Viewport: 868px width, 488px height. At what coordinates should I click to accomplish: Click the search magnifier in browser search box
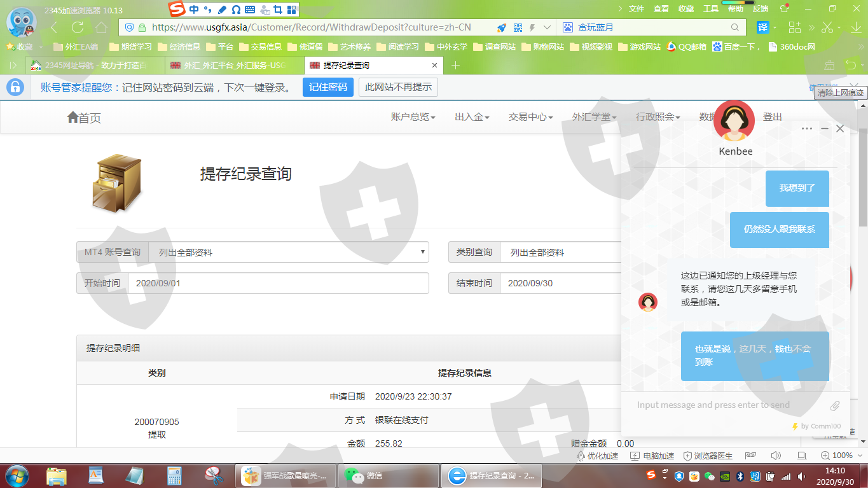(x=735, y=27)
